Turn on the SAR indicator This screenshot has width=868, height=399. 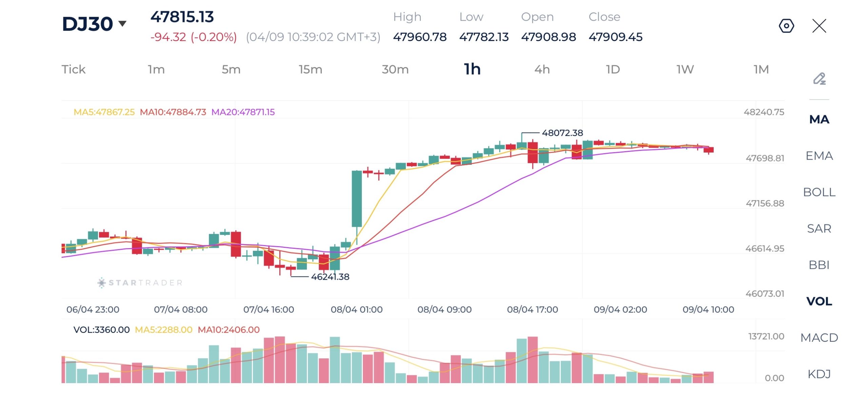click(819, 228)
